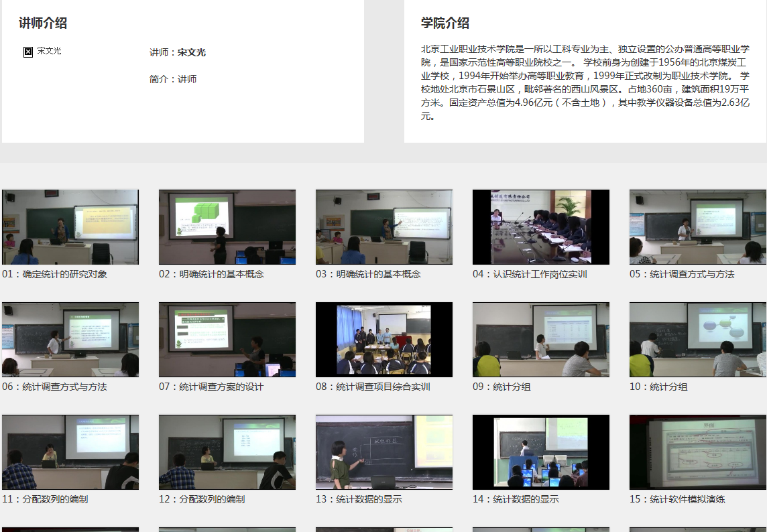Click link 12：分配数列的编制

click(202, 499)
